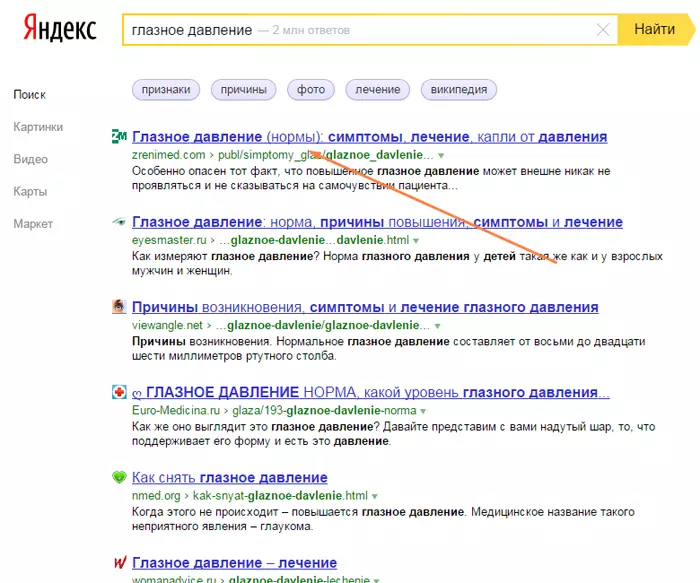The image size is (700, 583).
Task: Click the Найти search button
Action: 656,29
